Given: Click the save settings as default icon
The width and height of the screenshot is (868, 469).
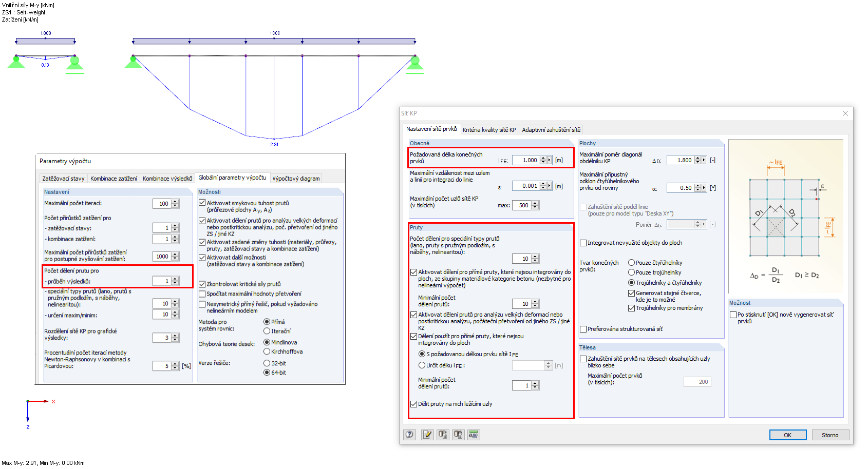Looking at the screenshot, I should (x=443, y=435).
